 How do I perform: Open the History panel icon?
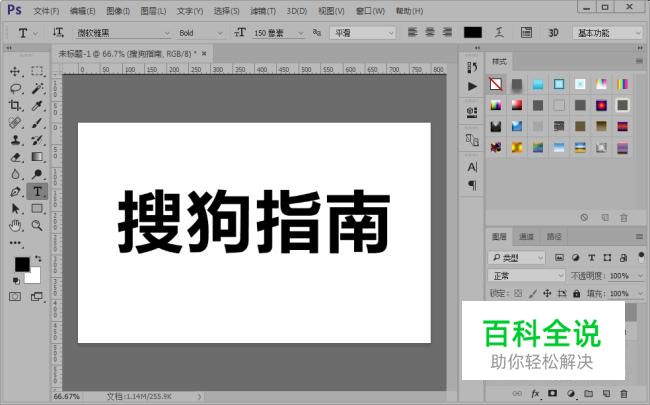[472, 67]
